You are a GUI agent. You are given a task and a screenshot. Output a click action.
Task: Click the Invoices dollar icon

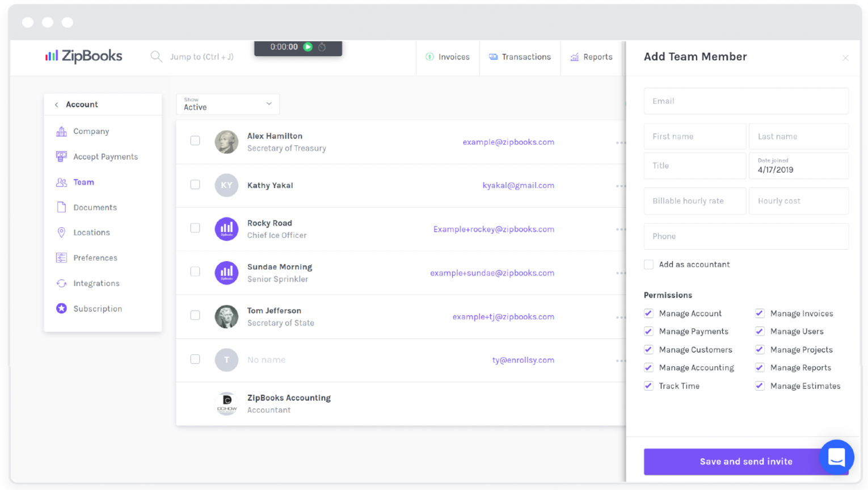pyautogui.click(x=430, y=57)
